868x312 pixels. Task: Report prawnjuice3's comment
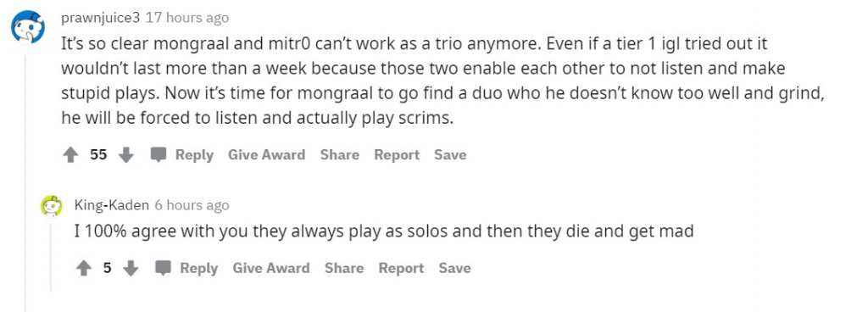coord(397,155)
